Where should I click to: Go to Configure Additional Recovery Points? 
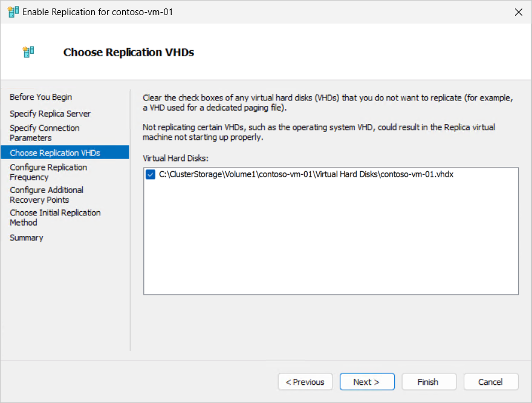tap(47, 195)
